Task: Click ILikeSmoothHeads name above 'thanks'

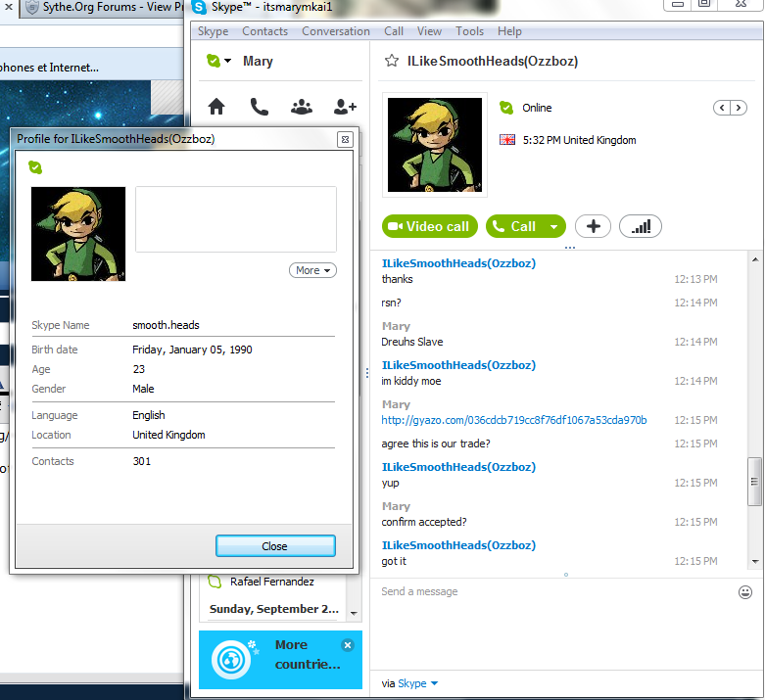Action: [x=458, y=263]
